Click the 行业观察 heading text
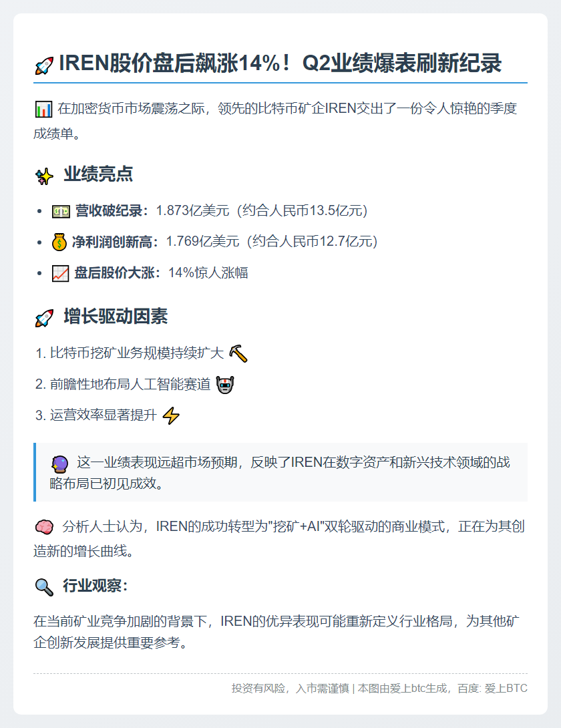 (96, 586)
